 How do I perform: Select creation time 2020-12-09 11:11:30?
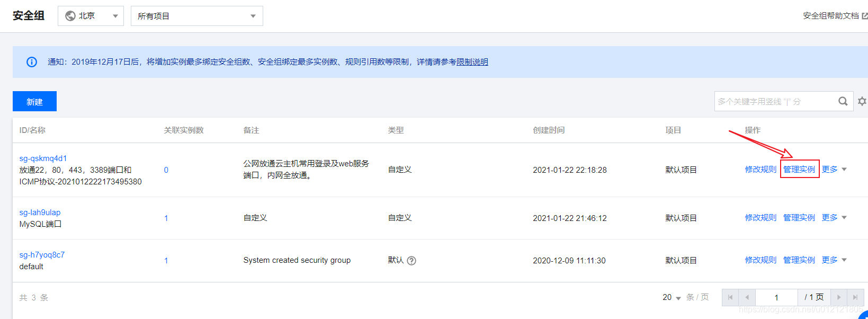coord(569,261)
